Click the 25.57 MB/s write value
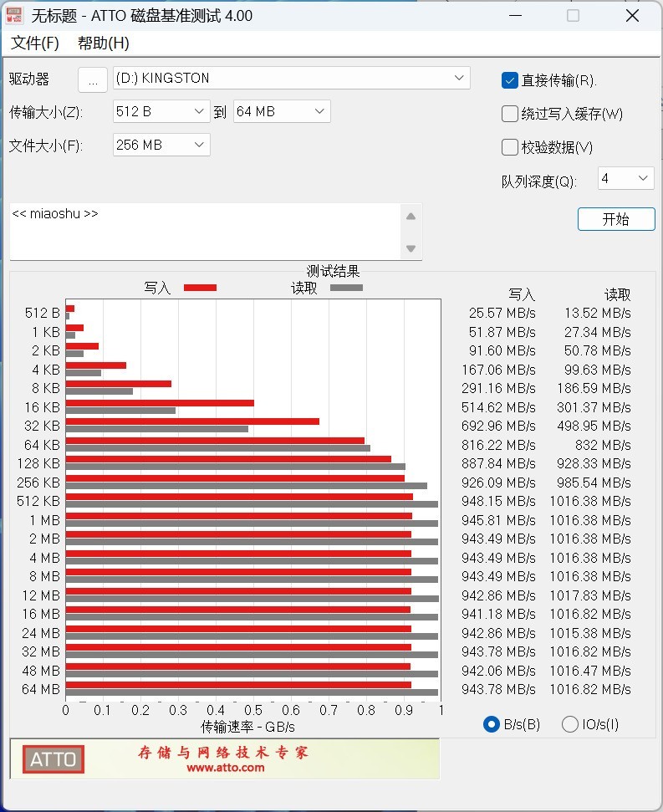 [502, 313]
